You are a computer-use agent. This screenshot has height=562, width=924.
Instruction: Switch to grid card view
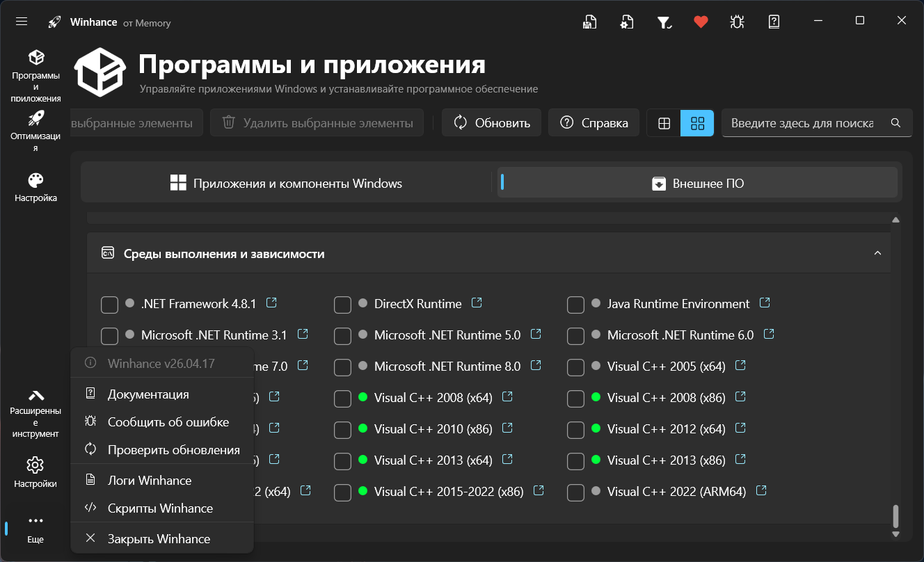pyautogui.click(x=697, y=123)
